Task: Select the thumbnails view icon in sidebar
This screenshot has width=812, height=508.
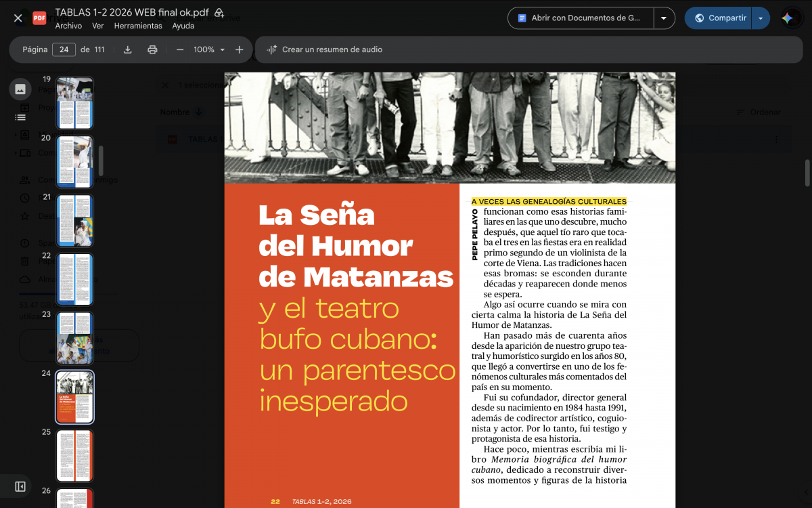Action: tap(20, 89)
